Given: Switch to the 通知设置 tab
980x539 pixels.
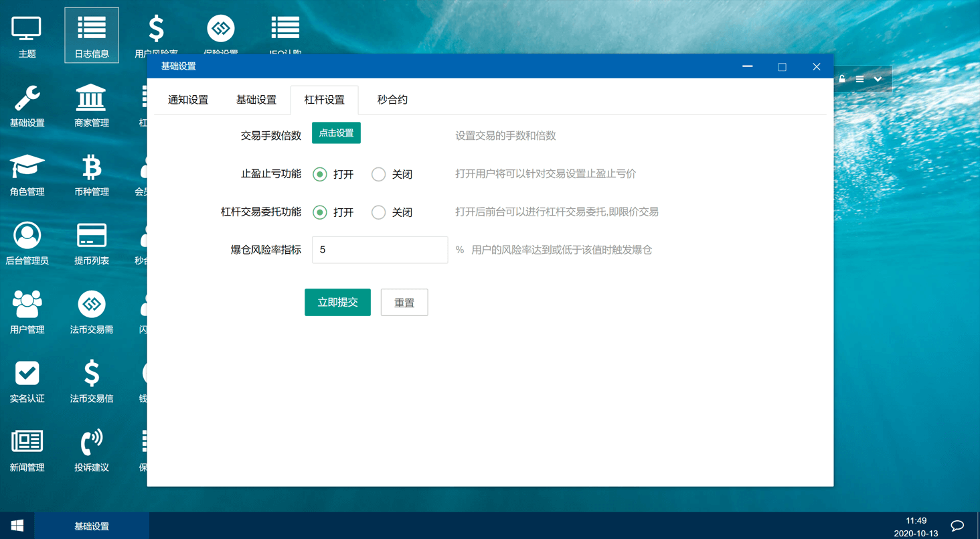Looking at the screenshot, I should [188, 100].
